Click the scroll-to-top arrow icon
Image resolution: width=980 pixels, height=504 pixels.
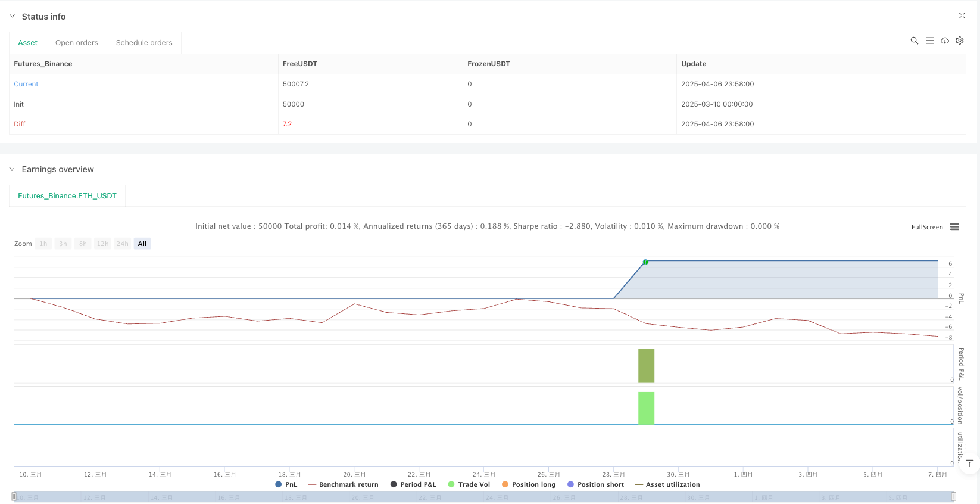(x=969, y=463)
